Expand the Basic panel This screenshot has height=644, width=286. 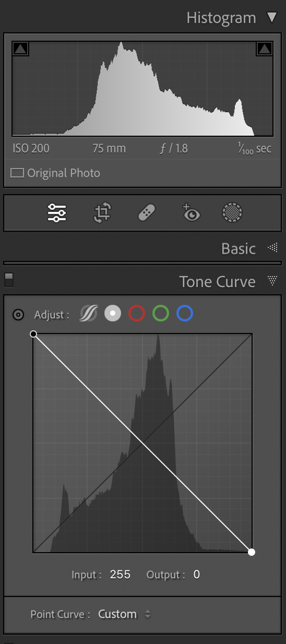tap(272, 248)
